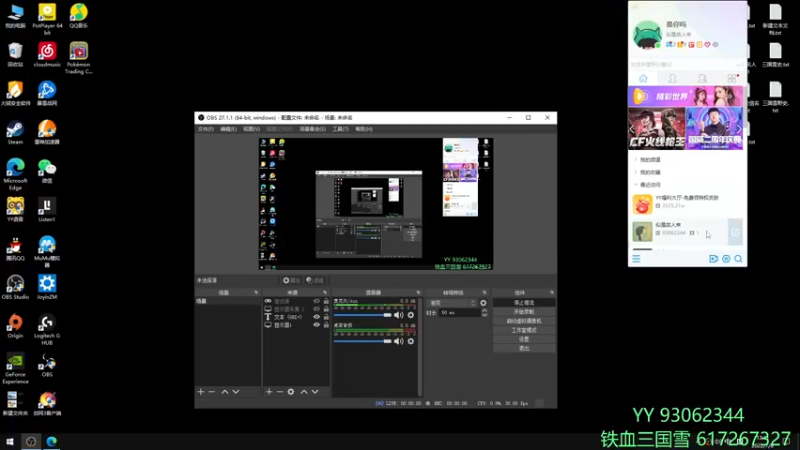This screenshot has width=800, height=450.
Task: Mute the 桌面音频 audio channel
Action: [x=398, y=341]
